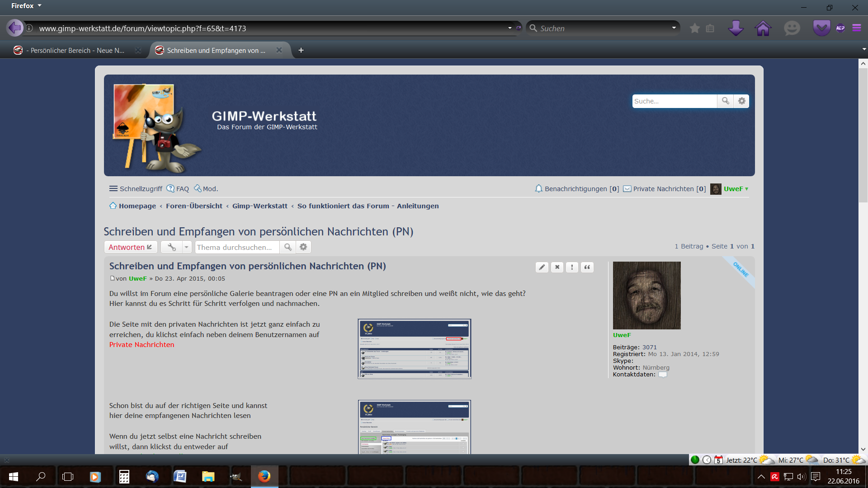Click the delete post X icon
This screenshot has width=868, height=488.
(557, 267)
